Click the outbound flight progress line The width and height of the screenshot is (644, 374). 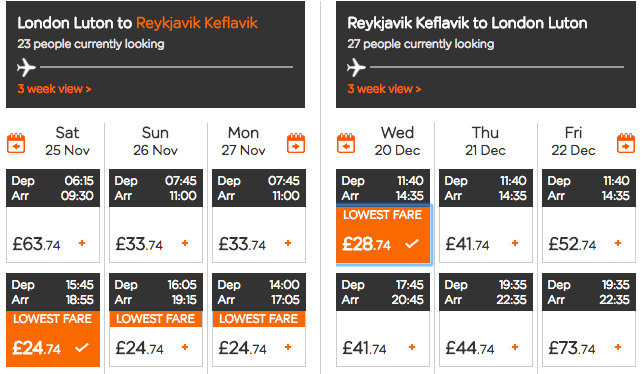coord(166,67)
